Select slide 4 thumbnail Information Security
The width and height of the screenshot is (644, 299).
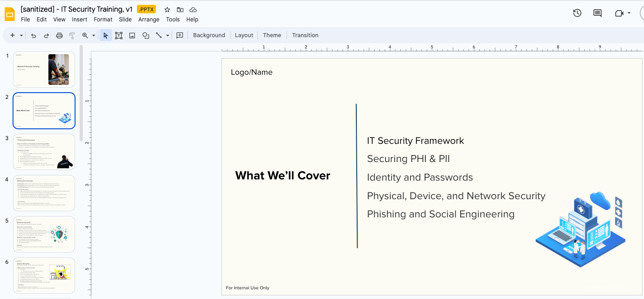[44, 193]
